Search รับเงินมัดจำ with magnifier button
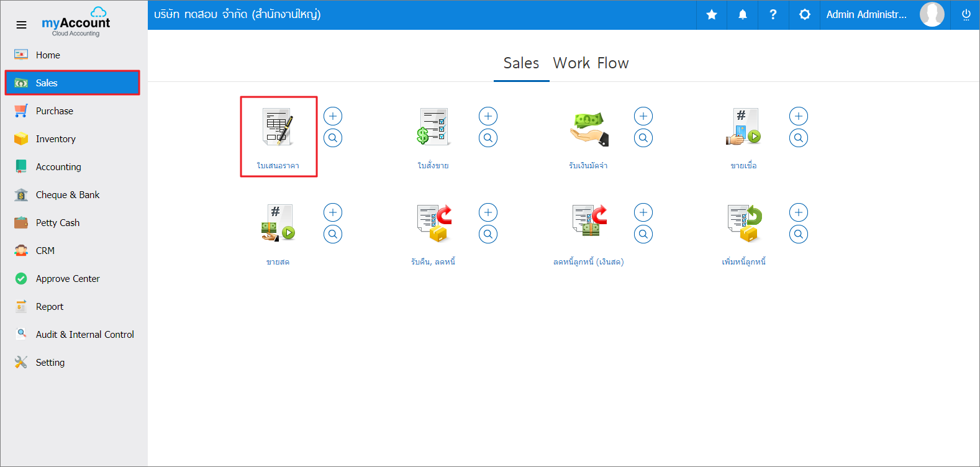This screenshot has height=467, width=980. click(643, 138)
